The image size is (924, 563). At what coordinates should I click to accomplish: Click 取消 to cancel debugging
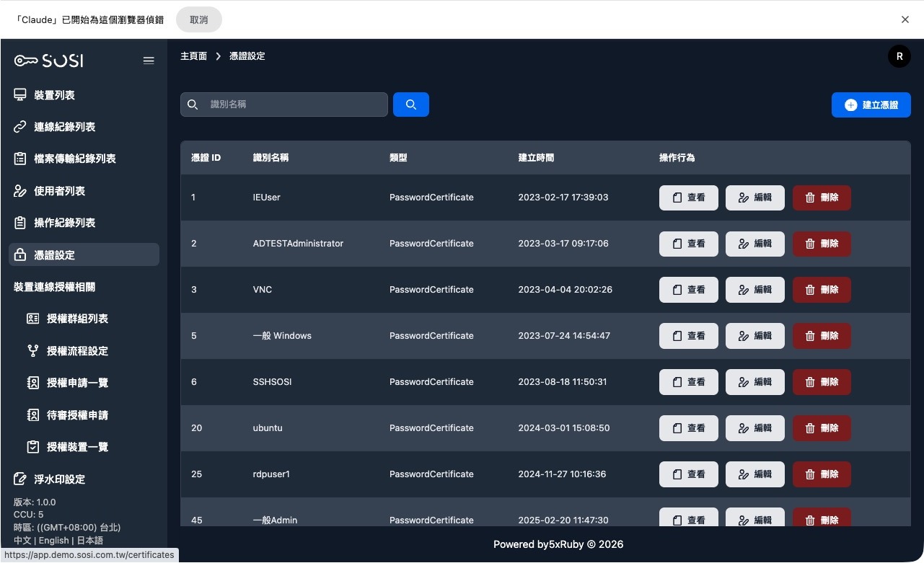[x=198, y=19]
